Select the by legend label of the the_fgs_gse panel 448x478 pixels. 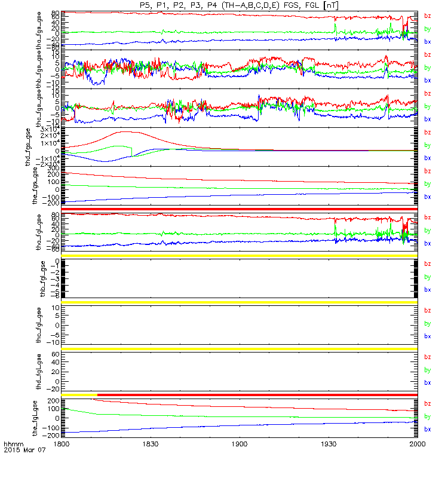428,184
